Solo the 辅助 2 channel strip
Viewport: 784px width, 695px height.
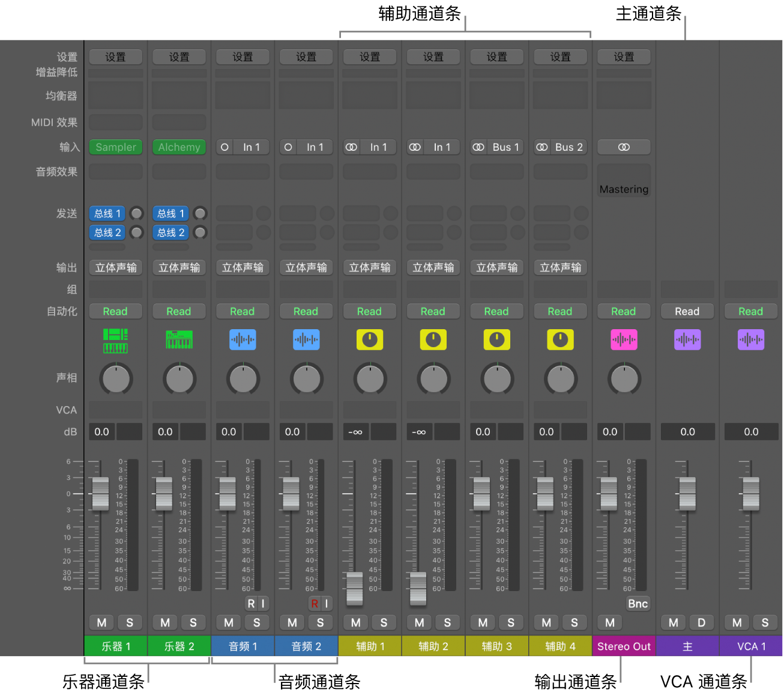coord(447,622)
